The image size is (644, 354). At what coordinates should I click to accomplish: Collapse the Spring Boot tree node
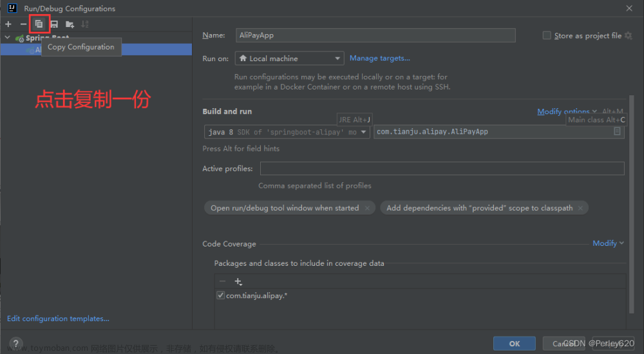(7, 37)
